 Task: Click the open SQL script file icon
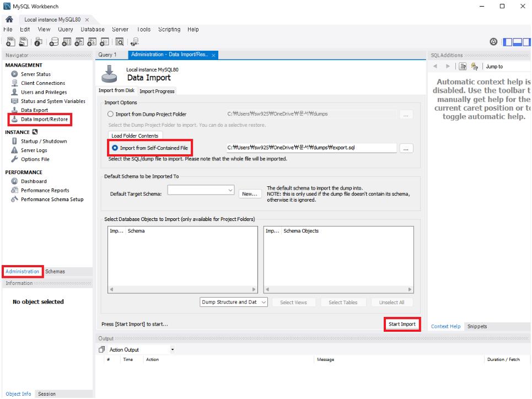[23, 42]
